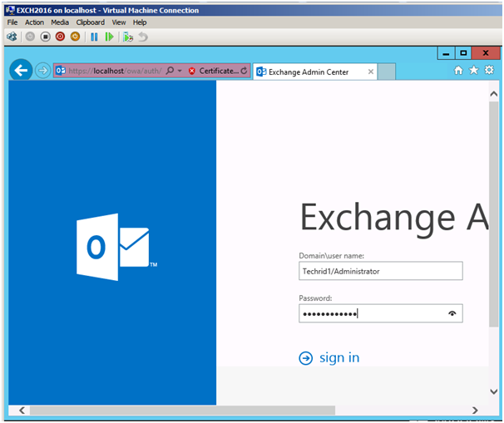Maximize the inner browser window
The width and height of the screenshot is (504, 423).
point(463,53)
